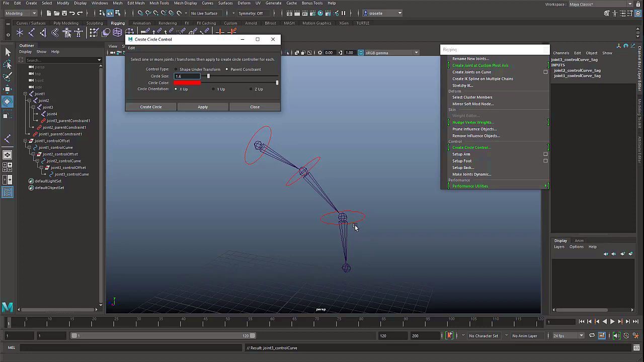
Task: Switch to the Animation shelf tab
Action: [141, 23]
